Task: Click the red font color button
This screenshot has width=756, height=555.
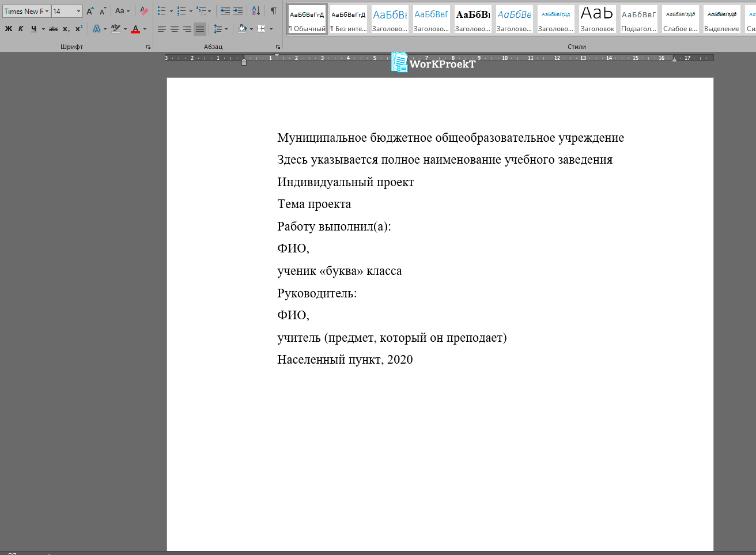Action: click(135, 29)
